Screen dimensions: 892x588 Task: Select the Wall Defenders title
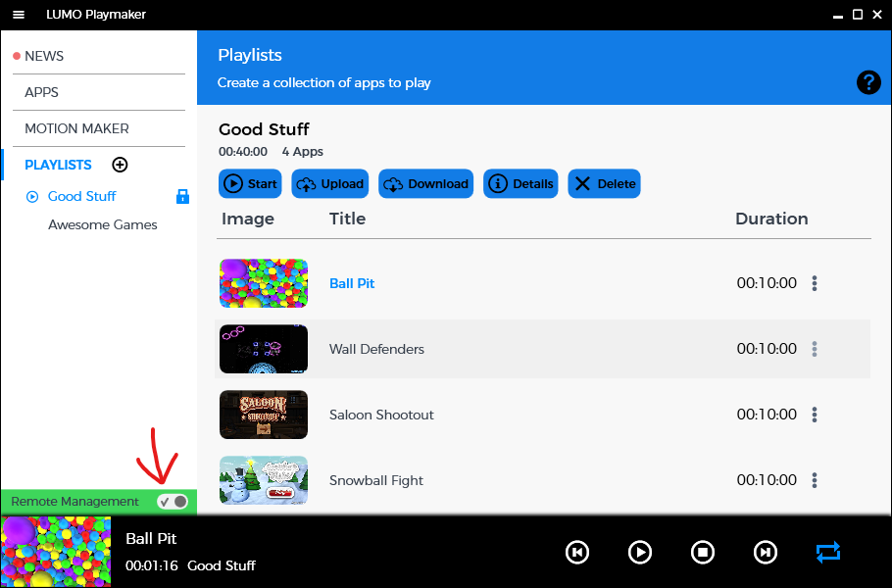click(x=376, y=349)
